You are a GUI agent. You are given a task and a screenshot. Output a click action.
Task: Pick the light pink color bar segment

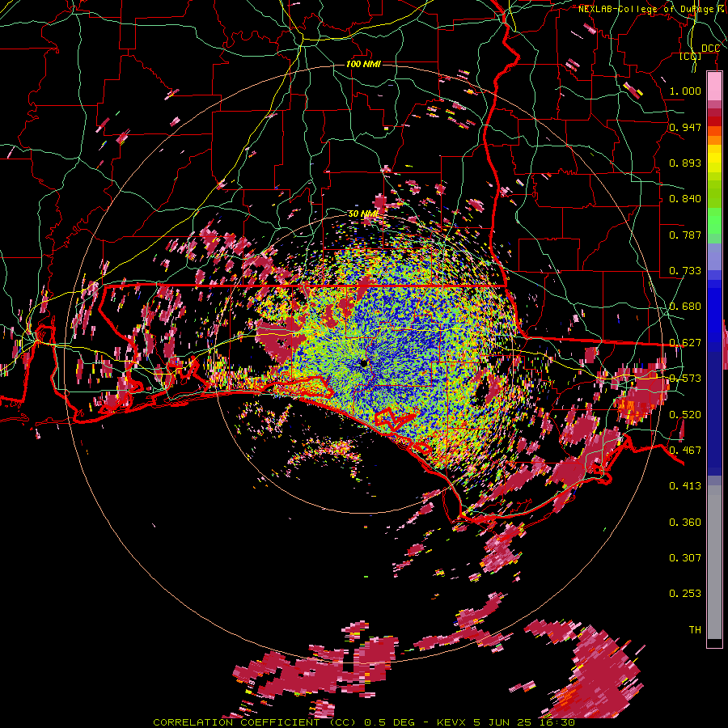click(x=714, y=86)
